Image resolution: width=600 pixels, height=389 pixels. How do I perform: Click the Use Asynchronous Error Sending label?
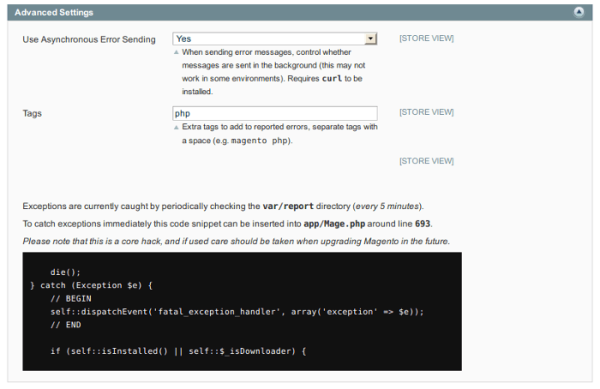tap(89, 39)
